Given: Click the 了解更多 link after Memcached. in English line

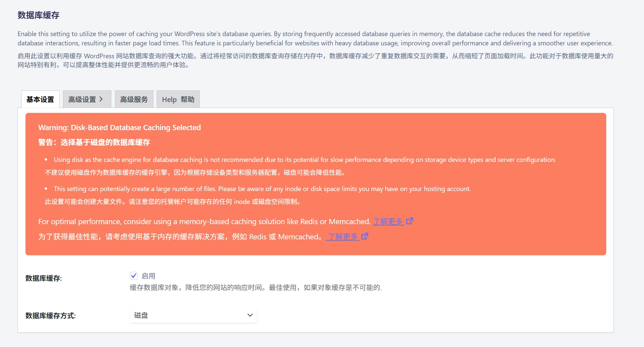Looking at the screenshot, I should click(388, 222).
